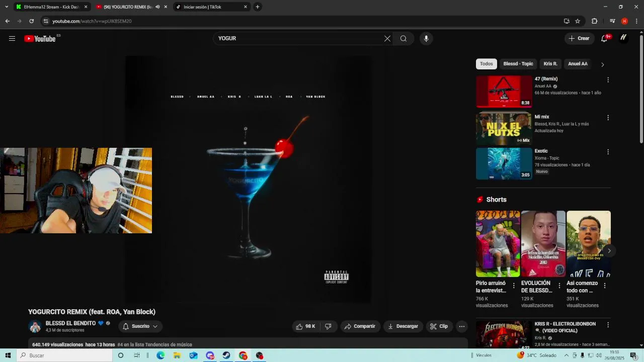644x362 pixels.
Task: Open site information icon in address bar
Action: (46, 21)
